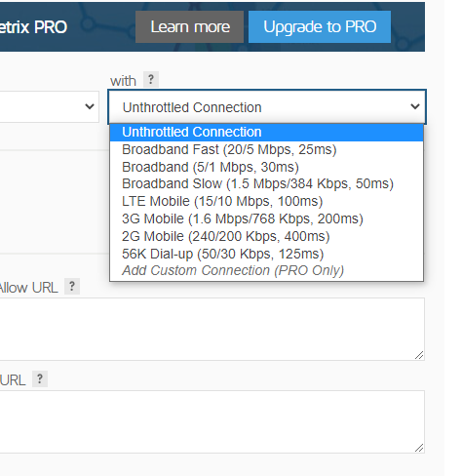Click the Unthrottled Connection combo box
The height and width of the screenshot is (476, 462).
pyautogui.click(x=267, y=106)
